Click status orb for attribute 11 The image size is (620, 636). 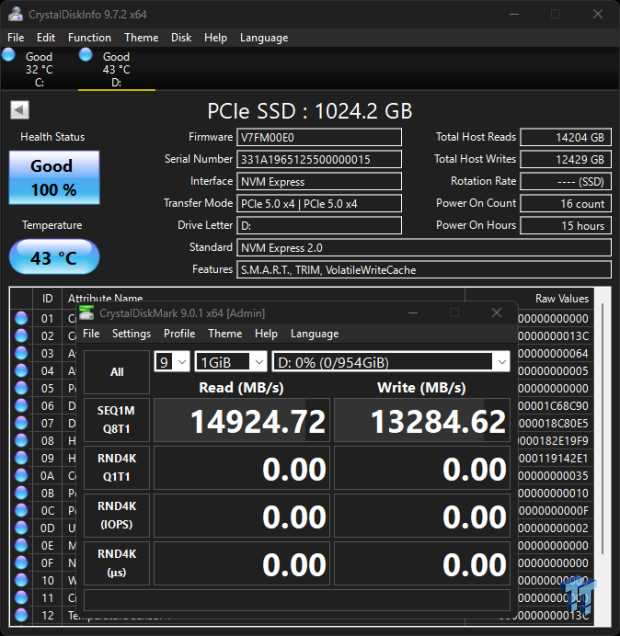[21, 597]
